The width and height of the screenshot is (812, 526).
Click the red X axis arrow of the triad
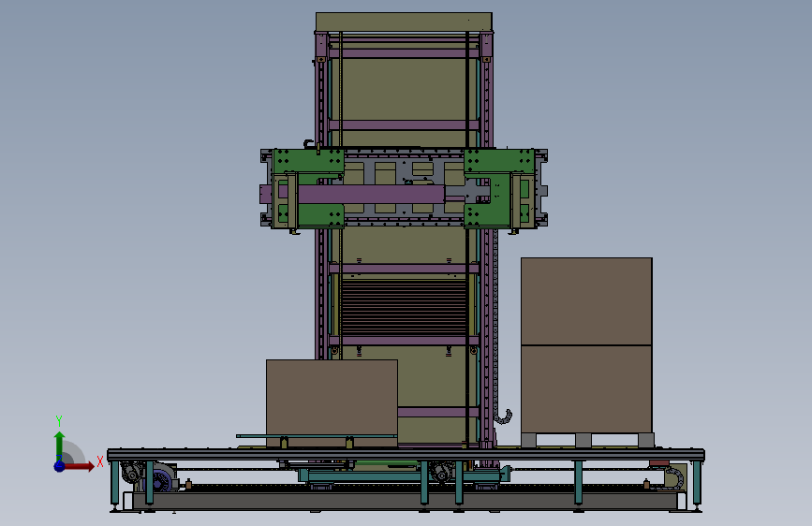click(x=79, y=467)
